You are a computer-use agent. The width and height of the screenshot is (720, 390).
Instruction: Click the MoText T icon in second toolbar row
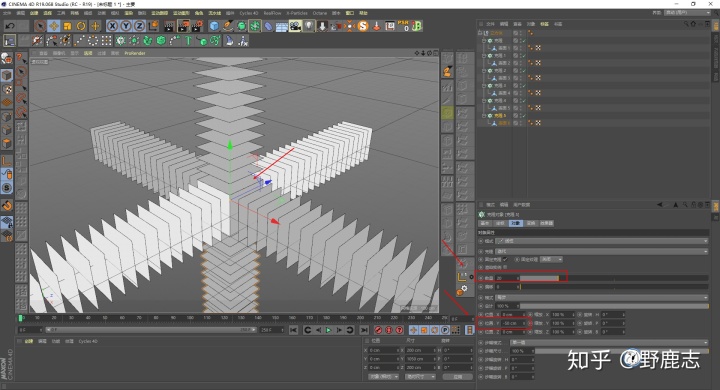[188, 41]
